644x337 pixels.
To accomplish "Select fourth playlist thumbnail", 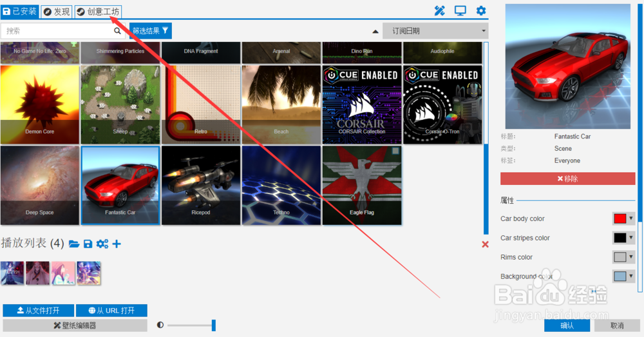I will coord(89,273).
